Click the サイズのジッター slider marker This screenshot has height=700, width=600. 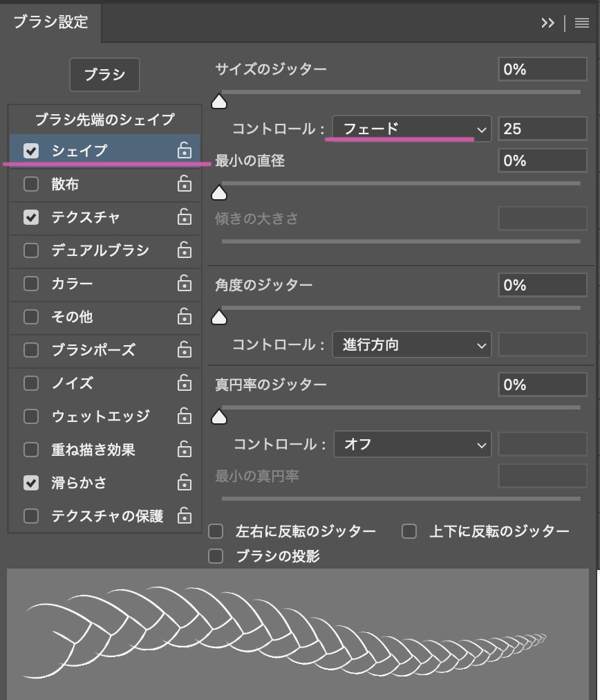218,101
